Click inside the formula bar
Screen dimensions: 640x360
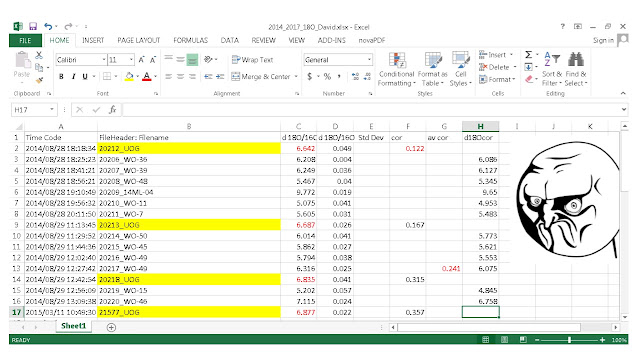(371, 110)
